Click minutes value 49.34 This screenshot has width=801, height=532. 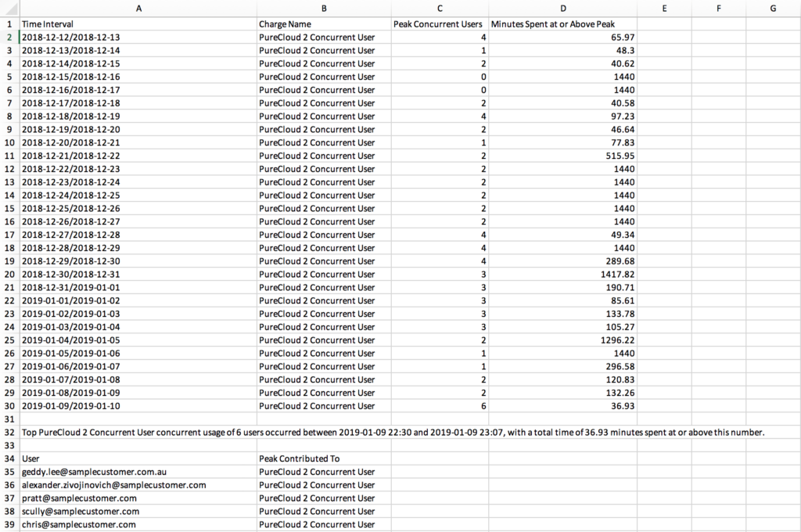coord(563,235)
